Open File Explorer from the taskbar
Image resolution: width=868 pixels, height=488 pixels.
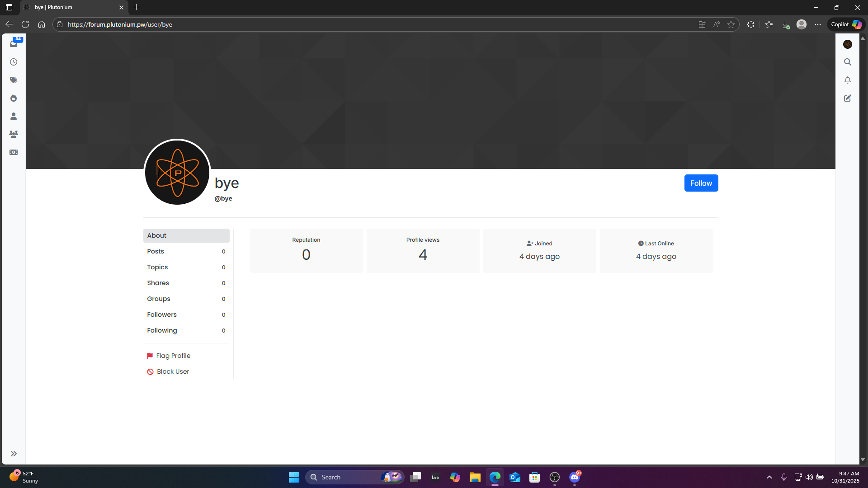click(x=475, y=477)
